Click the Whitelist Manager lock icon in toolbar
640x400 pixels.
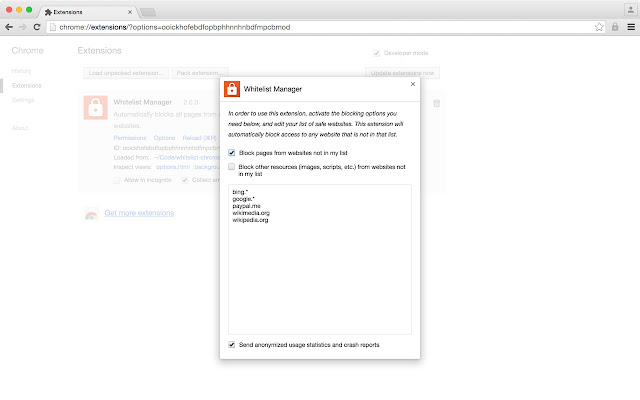point(615,27)
